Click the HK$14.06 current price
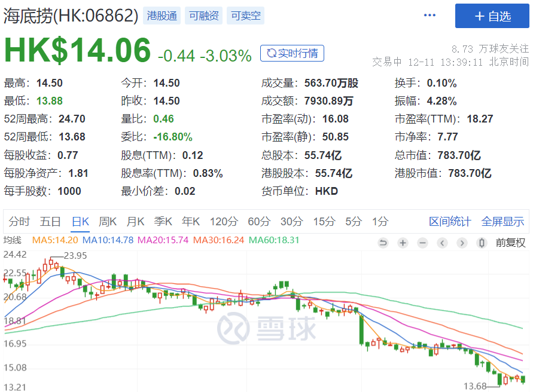Screen dimensions: 533x392 tap(77, 50)
